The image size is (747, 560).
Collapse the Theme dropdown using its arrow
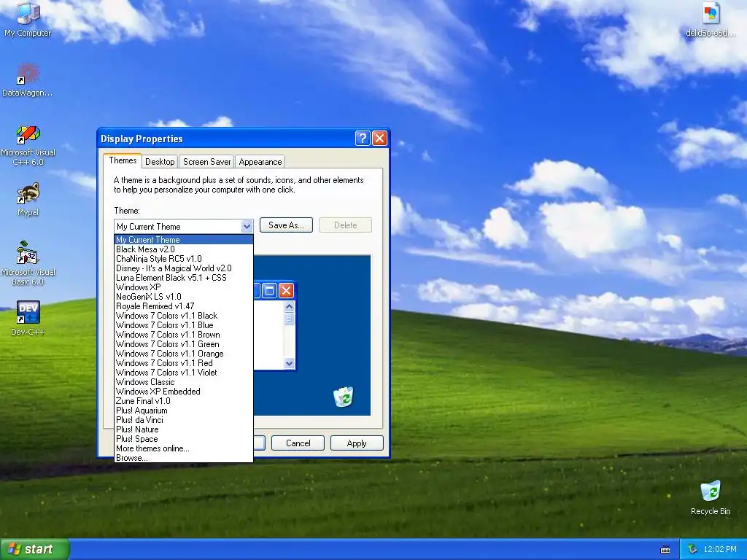247,226
